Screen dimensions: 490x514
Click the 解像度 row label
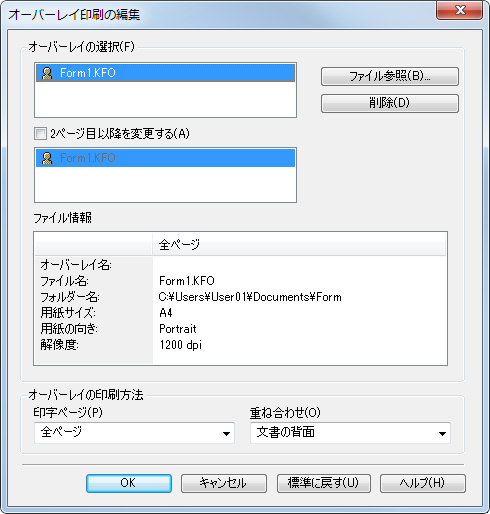60,345
